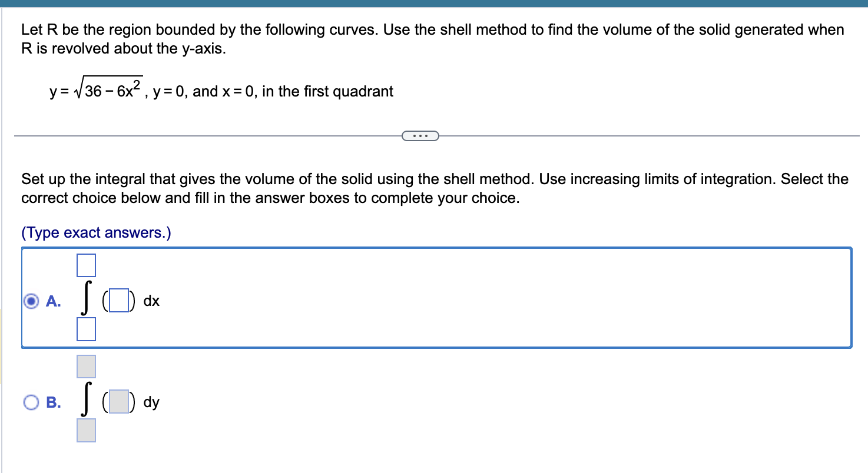Select radio button for choice A

[x=32, y=301]
